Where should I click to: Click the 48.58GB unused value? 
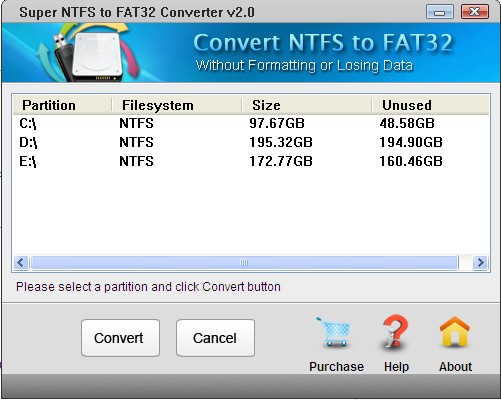coord(407,124)
